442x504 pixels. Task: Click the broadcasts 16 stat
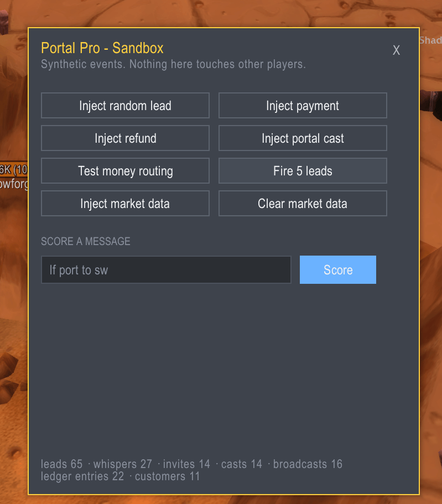tap(308, 464)
